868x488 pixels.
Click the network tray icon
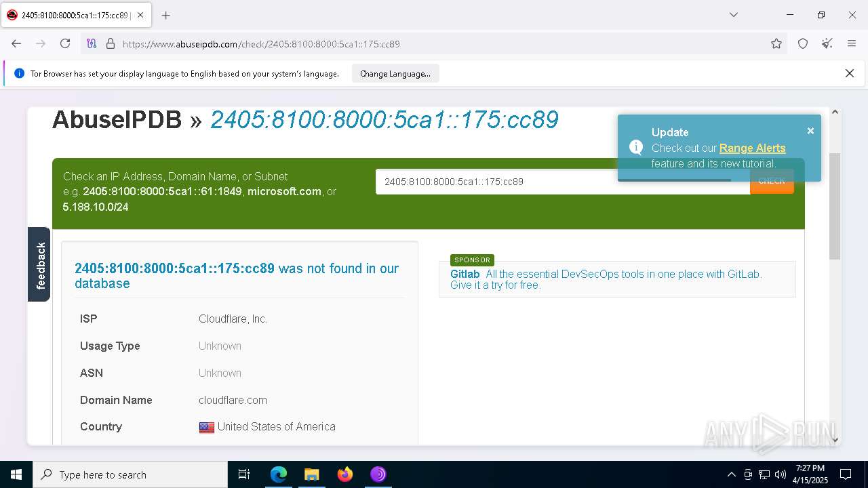764,474
